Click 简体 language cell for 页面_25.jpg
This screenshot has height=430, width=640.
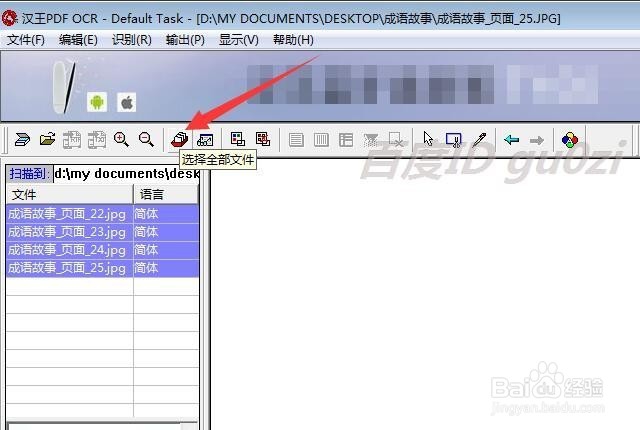[166, 268]
